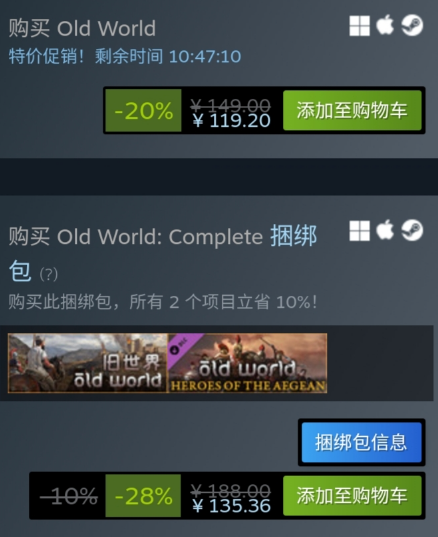Click Steam icon in Complete bundle section
Screen dimensions: 438x537
click(412, 230)
